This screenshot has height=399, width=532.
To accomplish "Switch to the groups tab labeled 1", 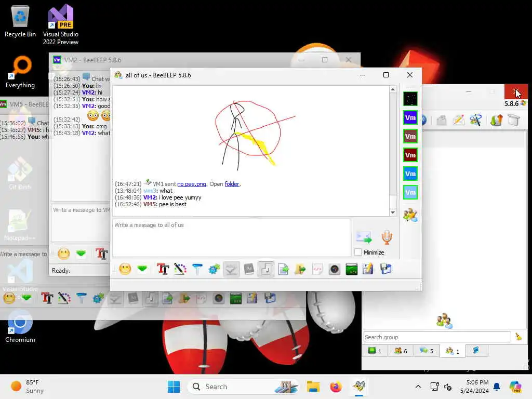I will tap(453, 351).
